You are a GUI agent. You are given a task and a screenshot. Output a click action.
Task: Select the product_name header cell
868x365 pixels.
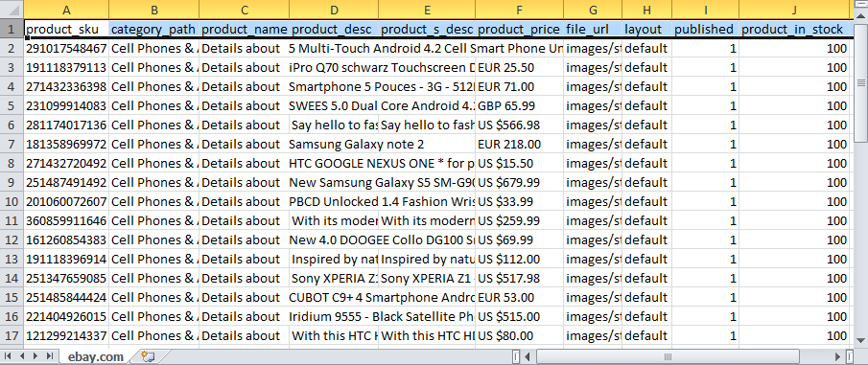245,29
